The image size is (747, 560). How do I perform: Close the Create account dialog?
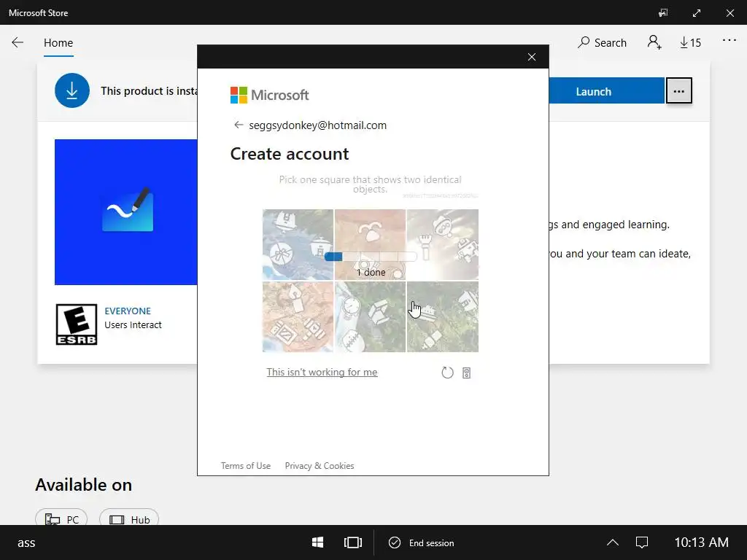pos(532,57)
